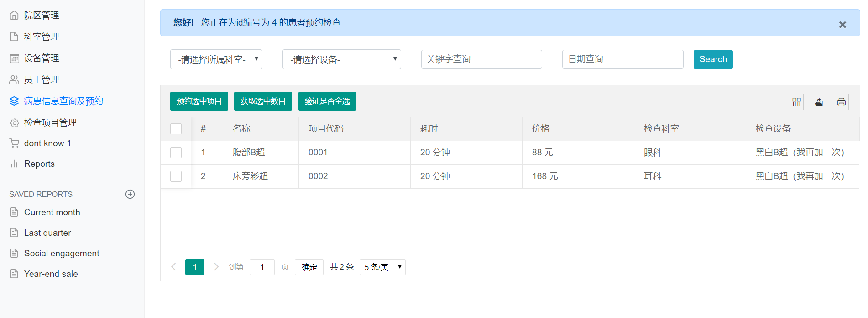Click the 确定 page jump button
Image resolution: width=868 pixels, height=318 pixels.
point(309,267)
